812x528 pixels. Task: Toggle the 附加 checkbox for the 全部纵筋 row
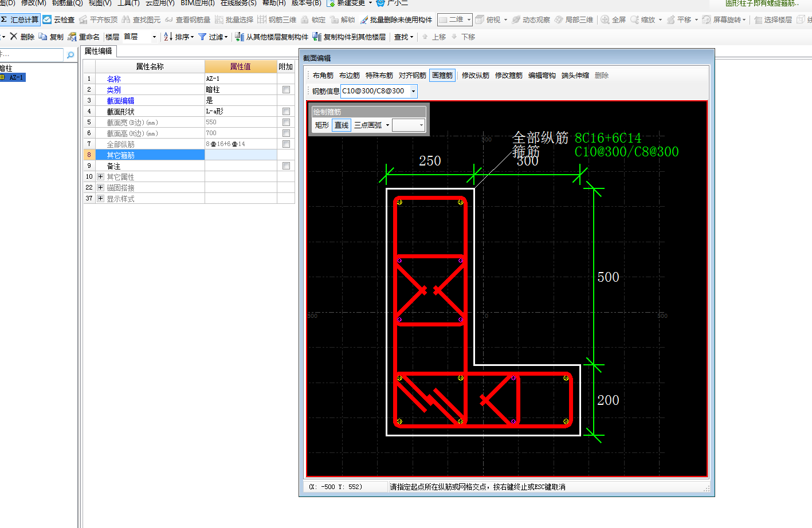pos(286,144)
